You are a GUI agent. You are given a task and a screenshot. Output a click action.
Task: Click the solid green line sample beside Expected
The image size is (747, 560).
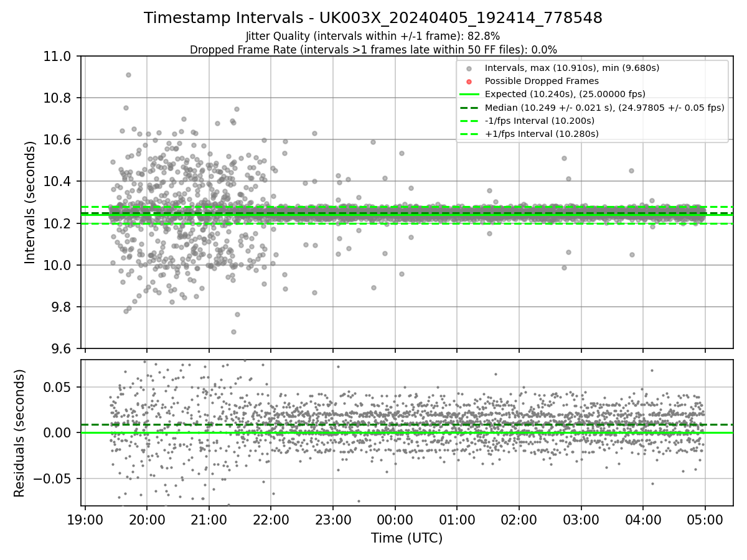pyautogui.click(x=469, y=95)
